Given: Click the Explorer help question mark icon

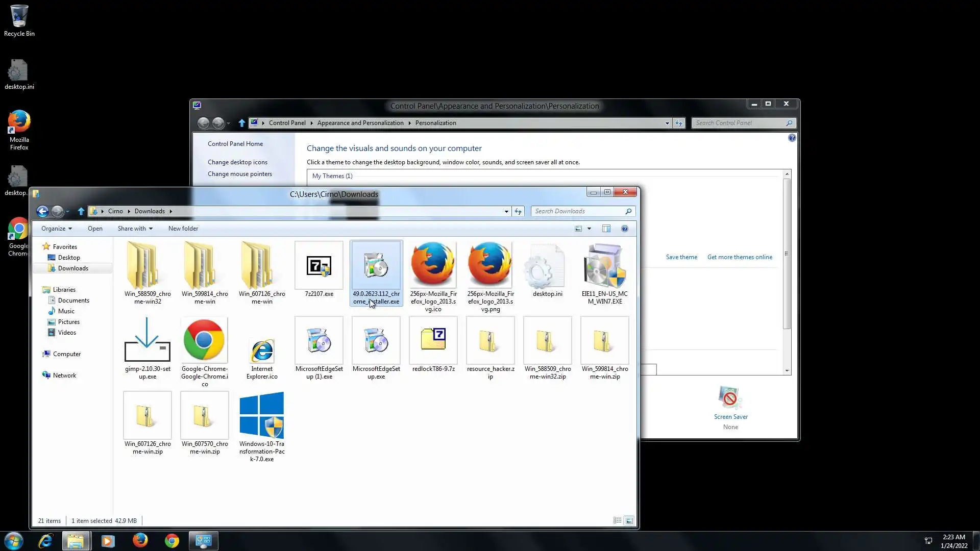Looking at the screenshot, I should pos(624,229).
